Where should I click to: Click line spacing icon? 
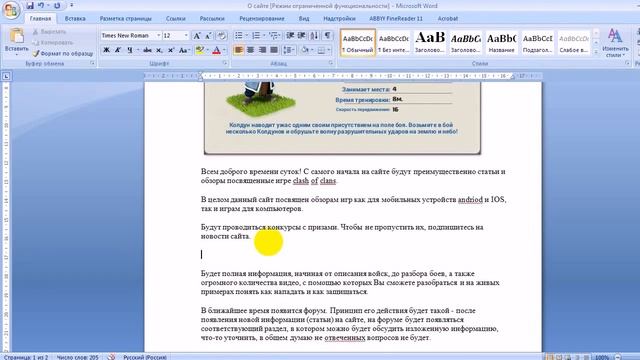point(287,50)
